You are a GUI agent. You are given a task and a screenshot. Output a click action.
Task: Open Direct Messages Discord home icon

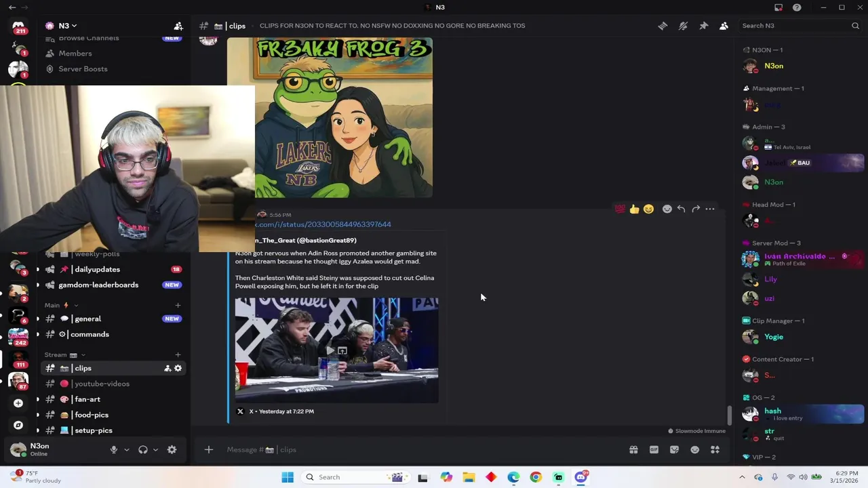(x=18, y=27)
